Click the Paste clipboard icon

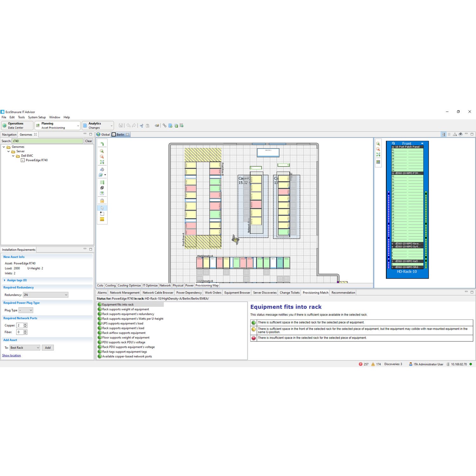pos(148,126)
